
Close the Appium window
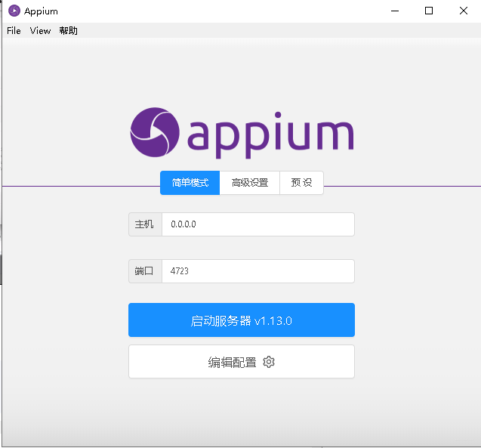pyautogui.click(x=464, y=11)
